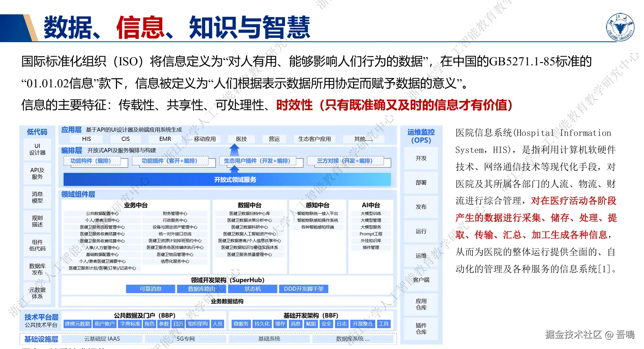Click the 建模元数据 block
This screenshot has height=349, width=644.
(78, 324)
